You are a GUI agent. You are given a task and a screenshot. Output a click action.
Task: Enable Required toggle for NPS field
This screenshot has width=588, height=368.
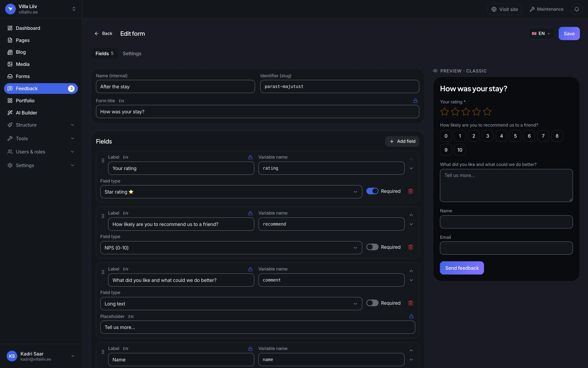click(x=372, y=247)
